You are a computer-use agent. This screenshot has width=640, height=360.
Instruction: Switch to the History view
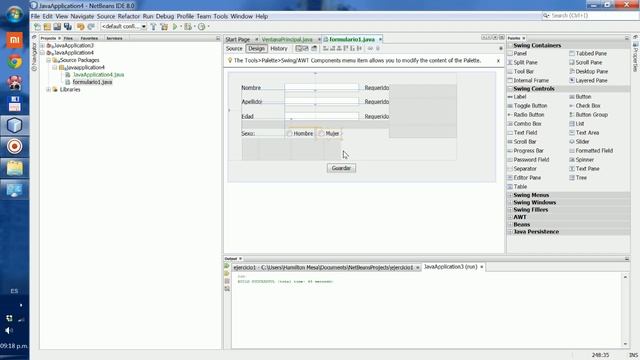tap(279, 49)
